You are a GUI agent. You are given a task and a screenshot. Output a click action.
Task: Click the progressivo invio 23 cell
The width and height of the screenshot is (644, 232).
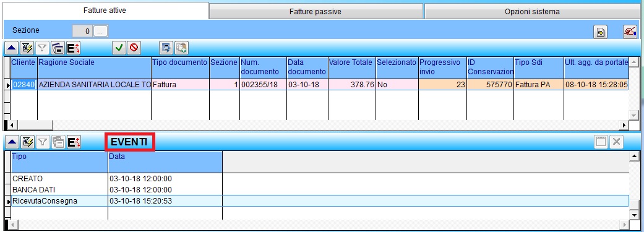442,85
